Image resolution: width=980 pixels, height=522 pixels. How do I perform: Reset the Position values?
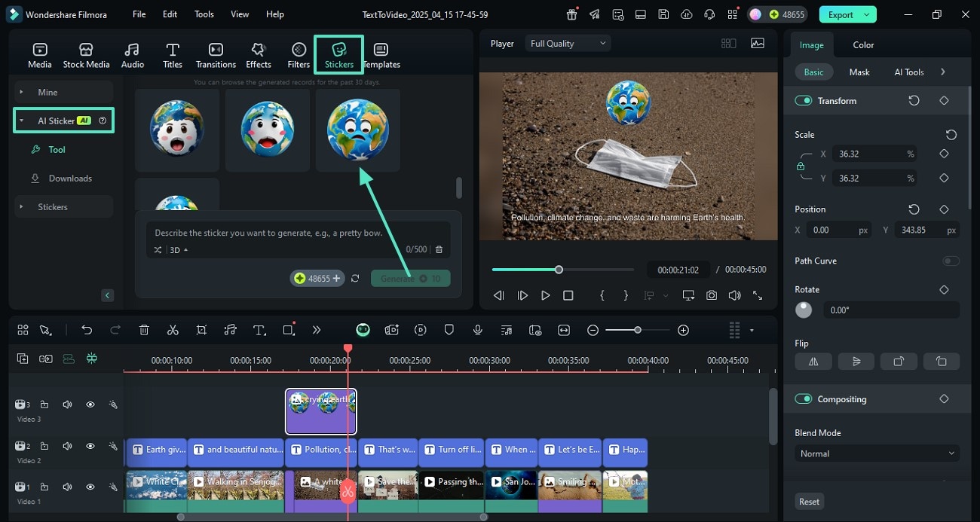[914, 209]
